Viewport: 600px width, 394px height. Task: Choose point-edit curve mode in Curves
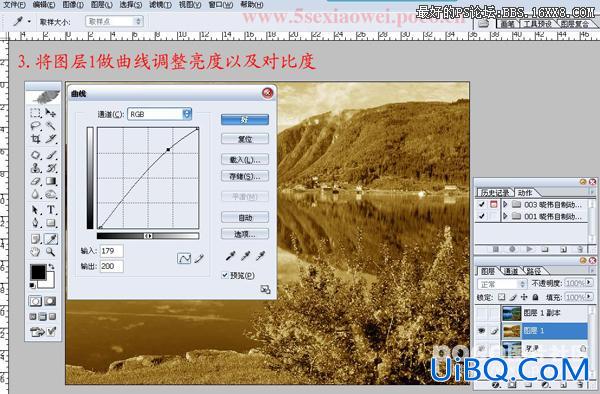coord(184,259)
